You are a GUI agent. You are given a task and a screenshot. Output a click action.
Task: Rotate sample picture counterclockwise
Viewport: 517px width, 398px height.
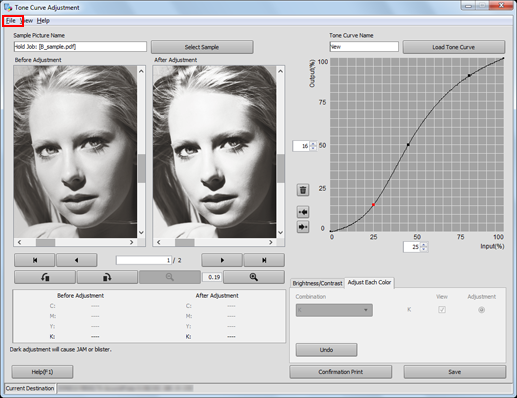[45, 277]
